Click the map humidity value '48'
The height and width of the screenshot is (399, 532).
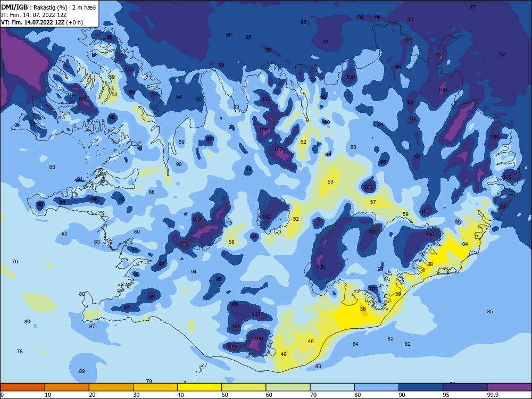click(x=284, y=354)
